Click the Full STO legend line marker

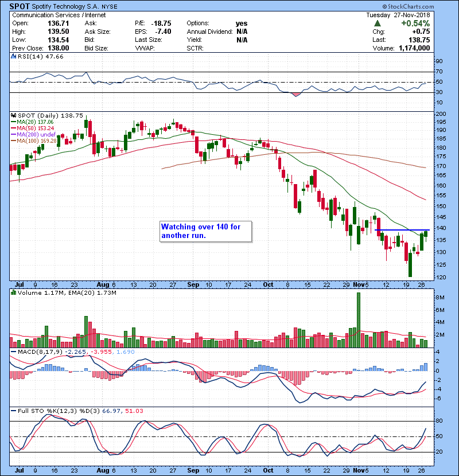[x=13, y=411]
